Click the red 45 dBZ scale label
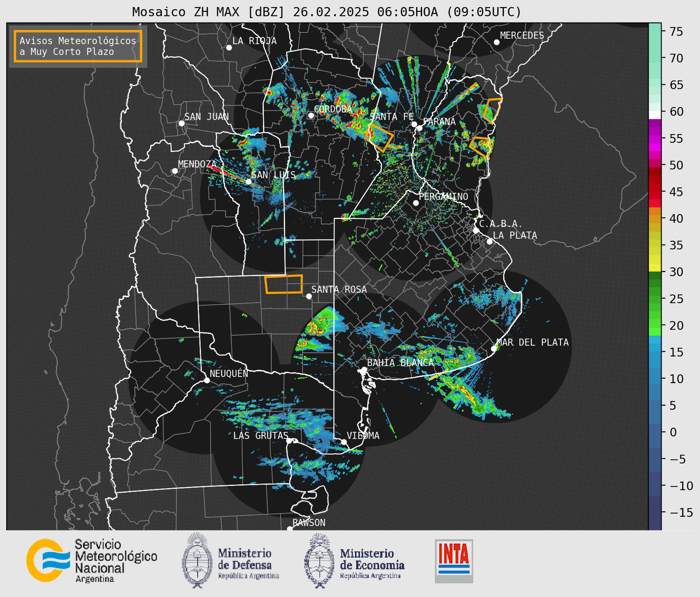Screen dimensions: 700x597 tap(676, 192)
